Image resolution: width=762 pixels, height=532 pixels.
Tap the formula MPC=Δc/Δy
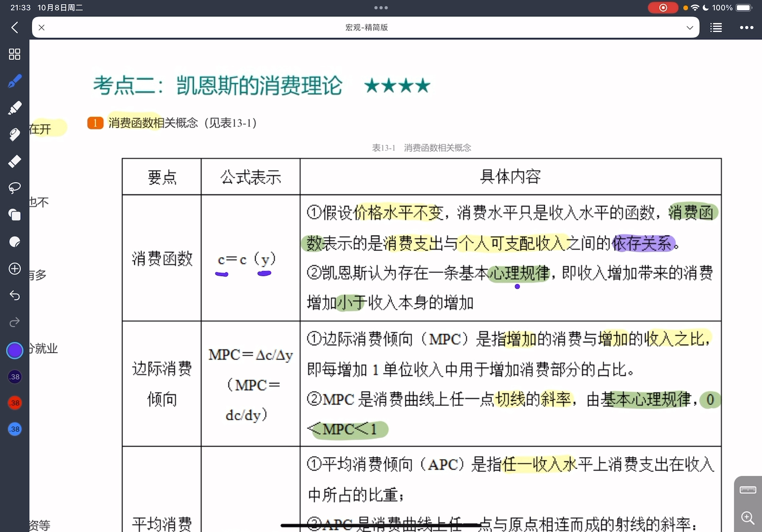tap(250, 355)
